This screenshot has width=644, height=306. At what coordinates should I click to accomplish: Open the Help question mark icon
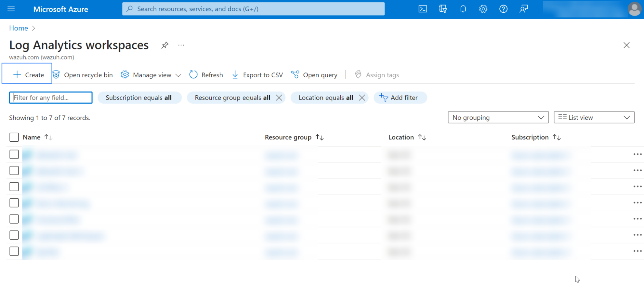(x=503, y=9)
